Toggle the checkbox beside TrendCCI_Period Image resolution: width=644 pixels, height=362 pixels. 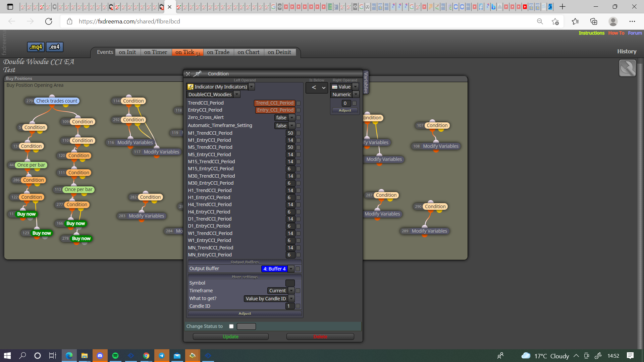[298, 103]
